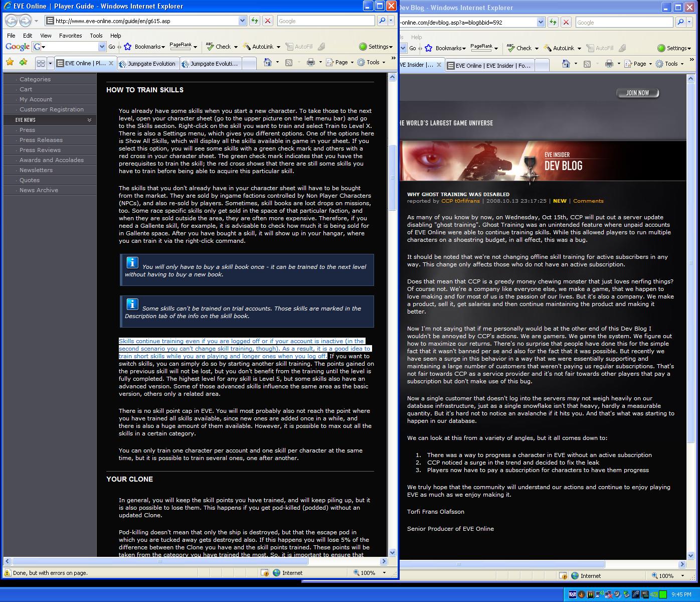Screen dimensions: 700x602
Task: Click the spell Check icon in Dev Blog window
Action: pyautogui.click(x=510, y=48)
